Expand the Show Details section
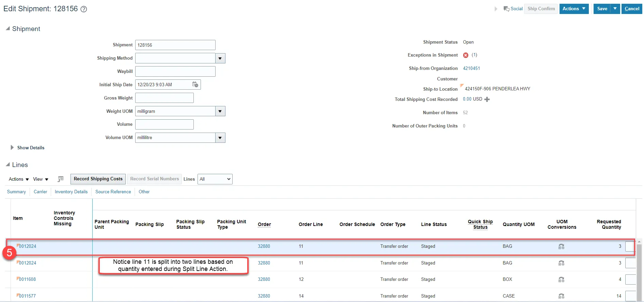The width and height of the screenshot is (644, 302). (x=13, y=148)
